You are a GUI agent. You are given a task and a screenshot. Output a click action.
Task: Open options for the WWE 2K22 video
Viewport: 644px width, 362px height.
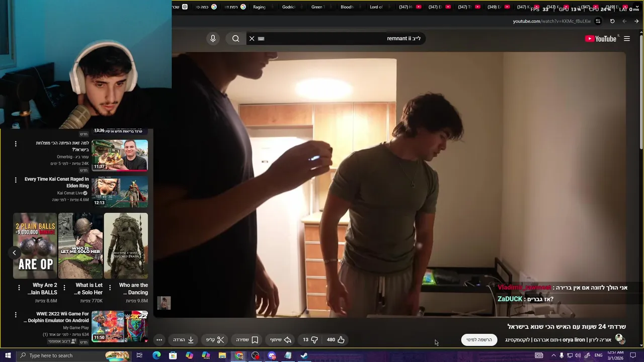click(16, 315)
